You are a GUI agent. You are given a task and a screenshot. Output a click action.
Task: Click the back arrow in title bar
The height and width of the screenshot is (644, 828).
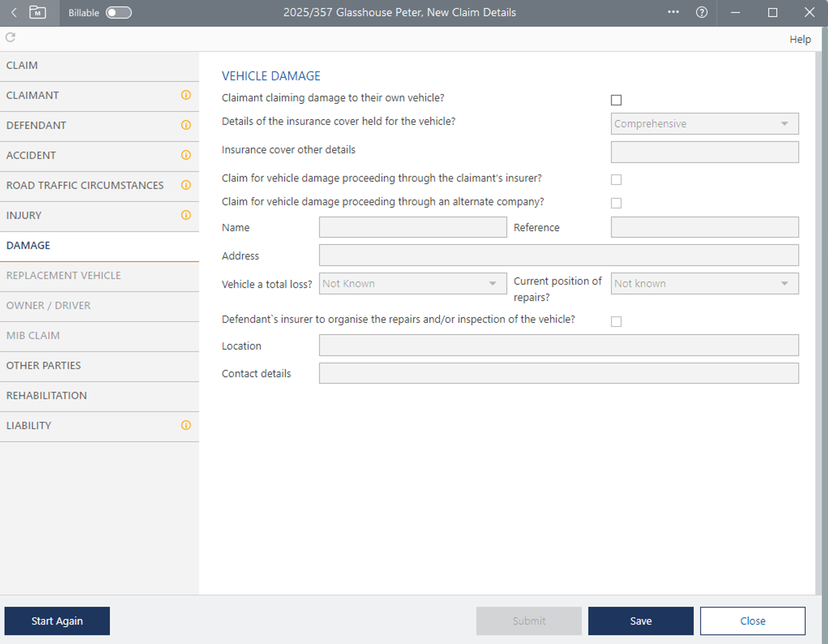pos(14,12)
